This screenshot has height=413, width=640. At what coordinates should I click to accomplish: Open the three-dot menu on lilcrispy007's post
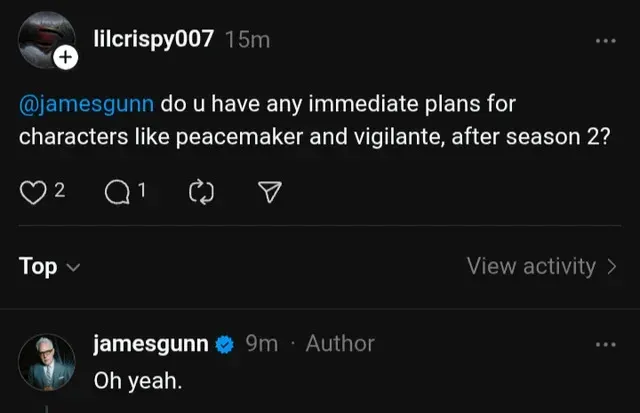tap(606, 41)
